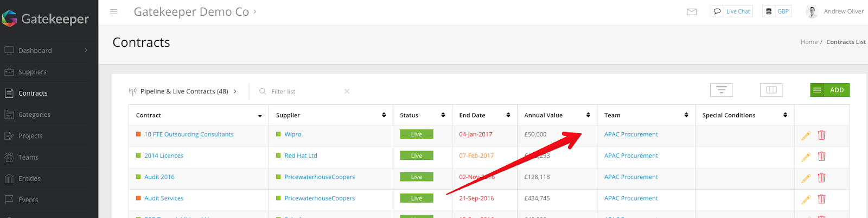Delete the Audit 2016 contract
Viewport: 868px width, 218px height.
(821, 178)
